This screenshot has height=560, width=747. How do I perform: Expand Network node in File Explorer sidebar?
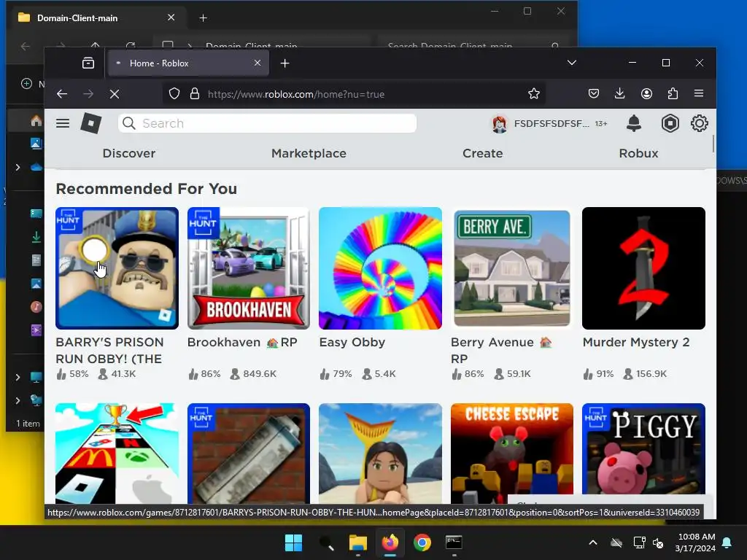(x=18, y=400)
